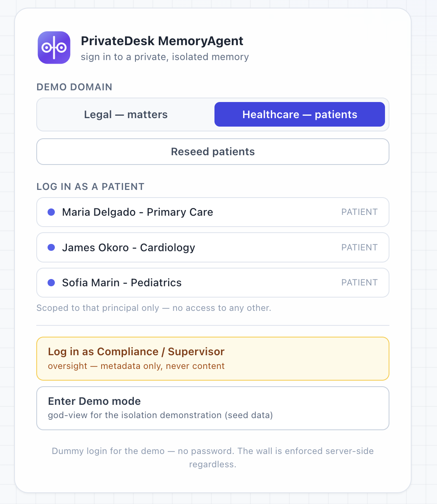Switch to the Legal — matters domain
Screen dimensions: 437x504
click(126, 115)
